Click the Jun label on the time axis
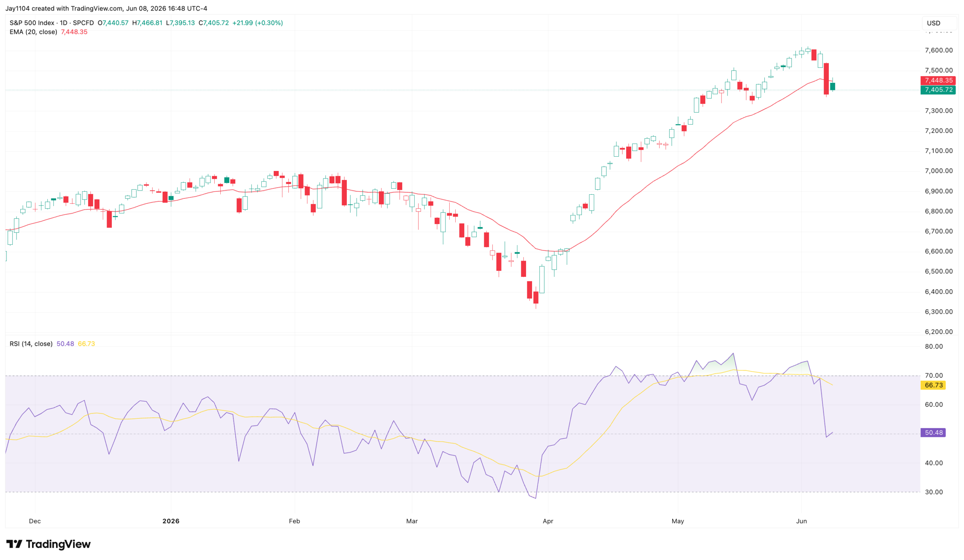This screenshot has height=560, width=964. [x=801, y=521]
